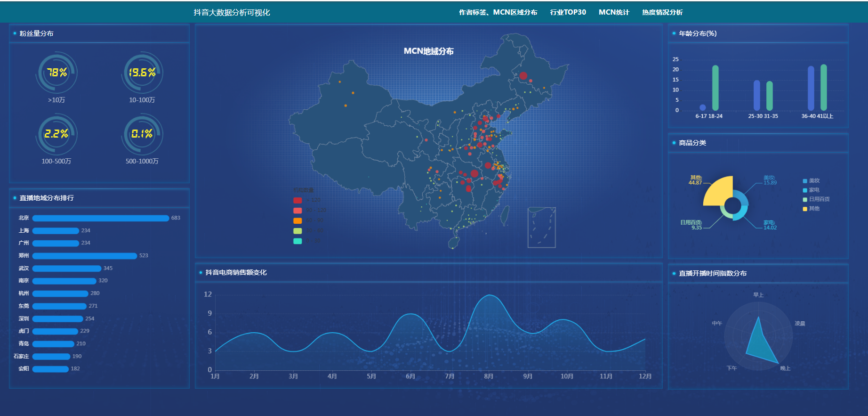
Task: Click the 0.1% fan gauge for 500-1000万
Action: pos(142,134)
